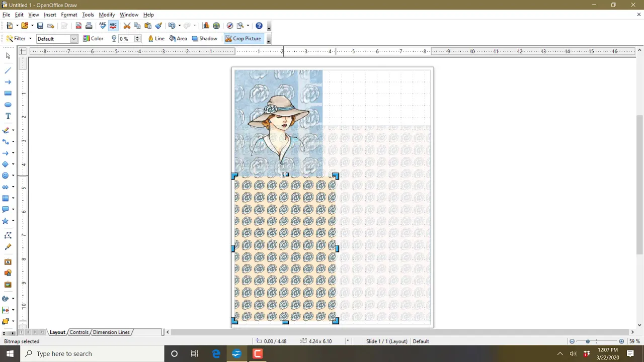The image size is (644, 362).
Task: Toggle the Shadow option
Action: pos(205,39)
